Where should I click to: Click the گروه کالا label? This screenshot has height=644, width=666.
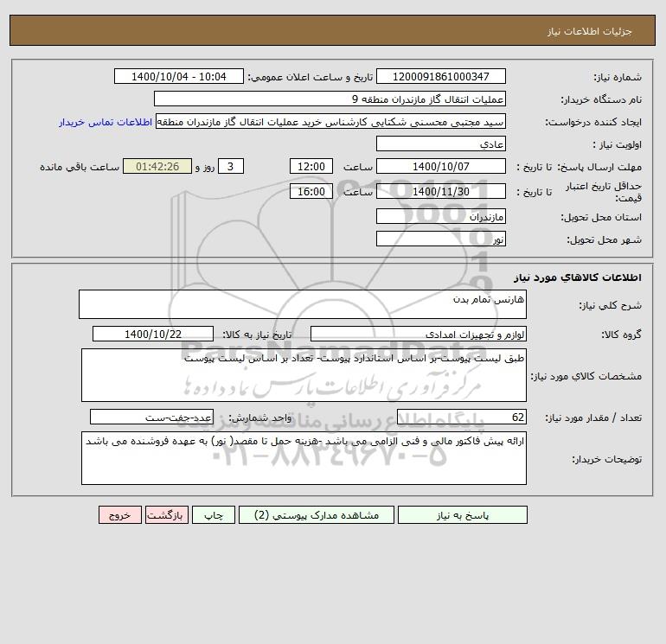[x=621, y=335]
